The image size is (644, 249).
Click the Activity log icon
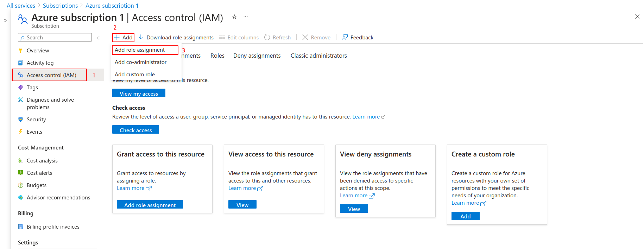(x=20, y=63)
